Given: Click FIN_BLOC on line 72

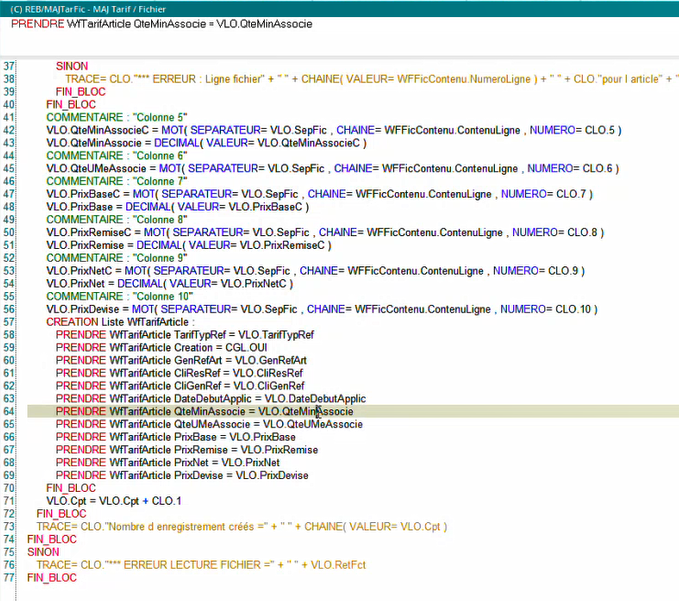Looking at the screenshot, I should click(61, 514).
